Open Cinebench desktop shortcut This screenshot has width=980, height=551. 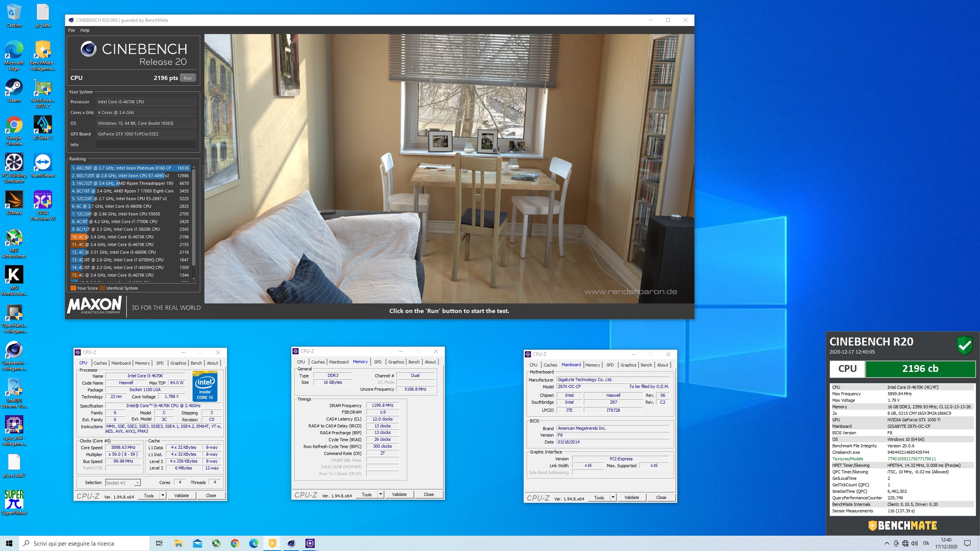(14, 356)
